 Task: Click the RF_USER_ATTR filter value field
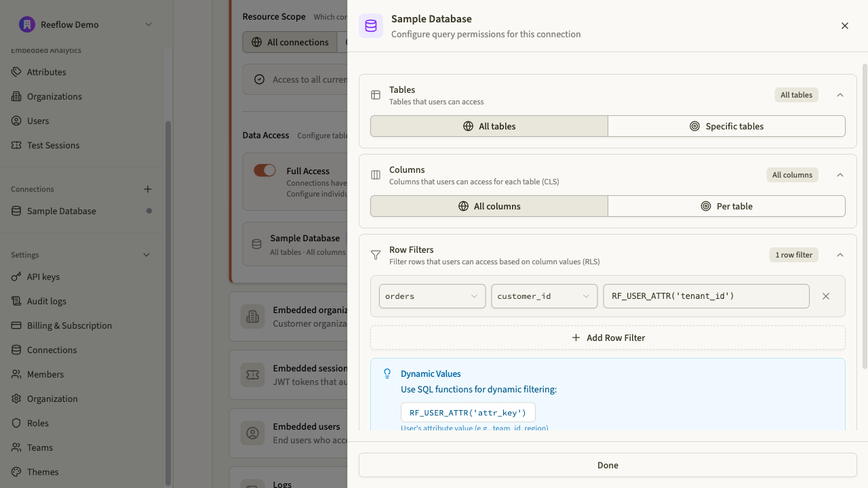[706, 296]
